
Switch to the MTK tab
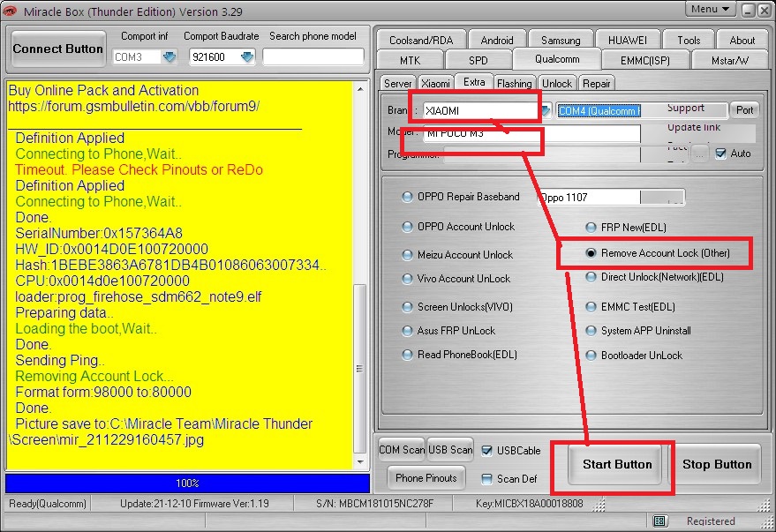click(411, 60)
